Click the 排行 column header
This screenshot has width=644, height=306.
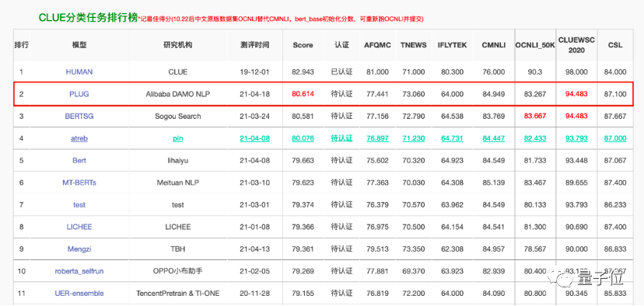click(x=21, y=45)
